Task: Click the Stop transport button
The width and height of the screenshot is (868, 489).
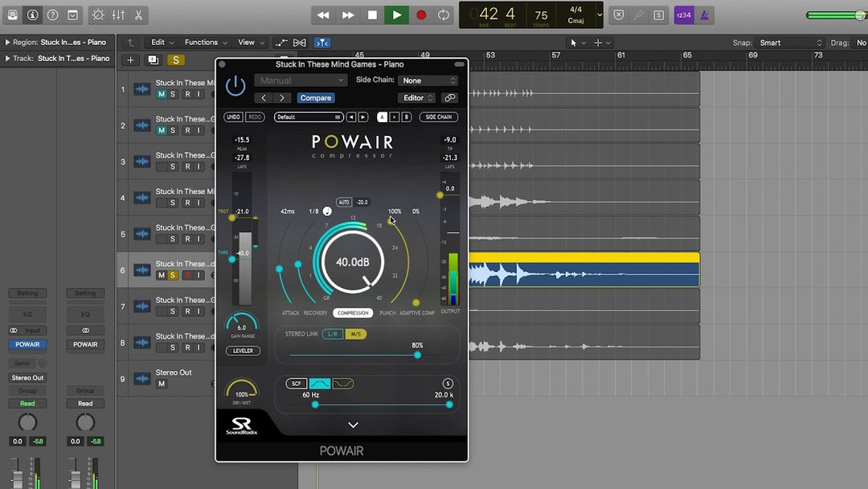Action: click(x=372, y=15)
